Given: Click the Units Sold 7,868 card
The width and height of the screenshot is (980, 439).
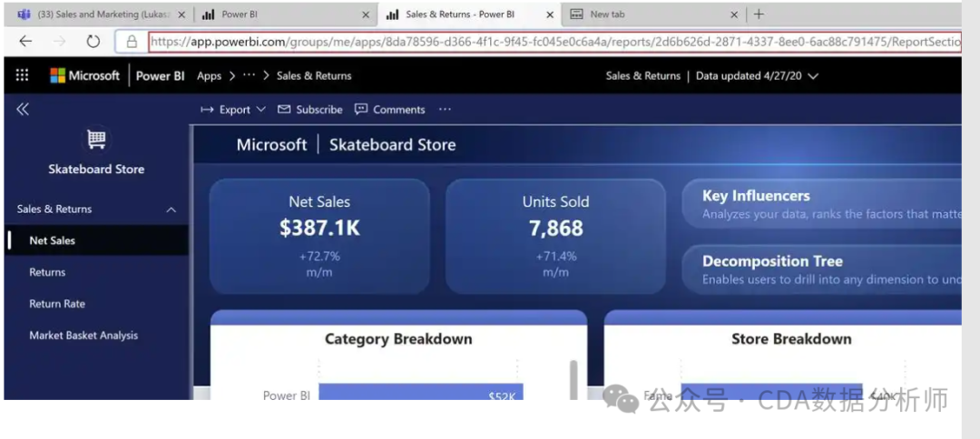Looking at the screenshot, I should 555,237.
